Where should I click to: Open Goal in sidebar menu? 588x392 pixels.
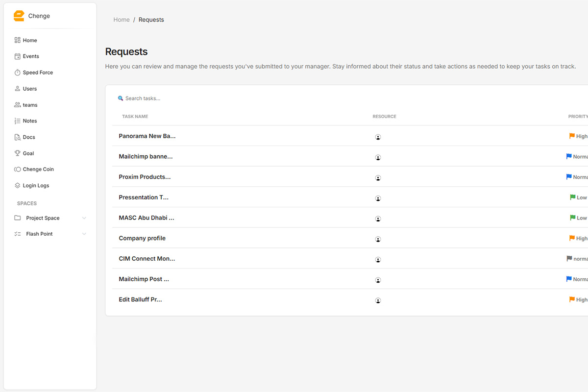click(28, 153)
